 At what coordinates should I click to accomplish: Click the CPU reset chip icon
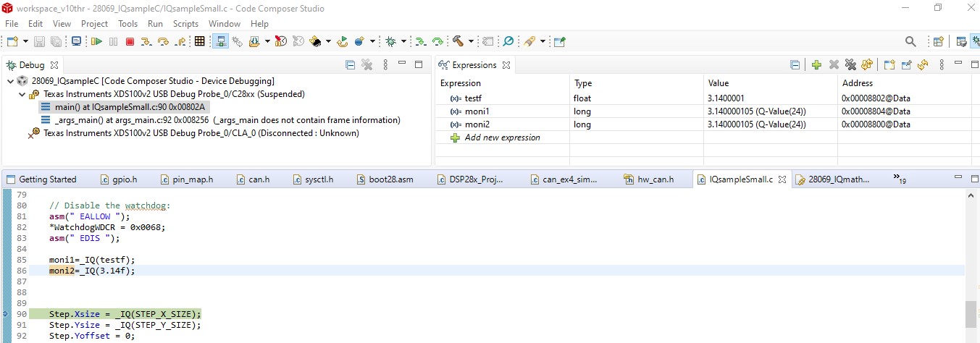(x=316, y=42)
